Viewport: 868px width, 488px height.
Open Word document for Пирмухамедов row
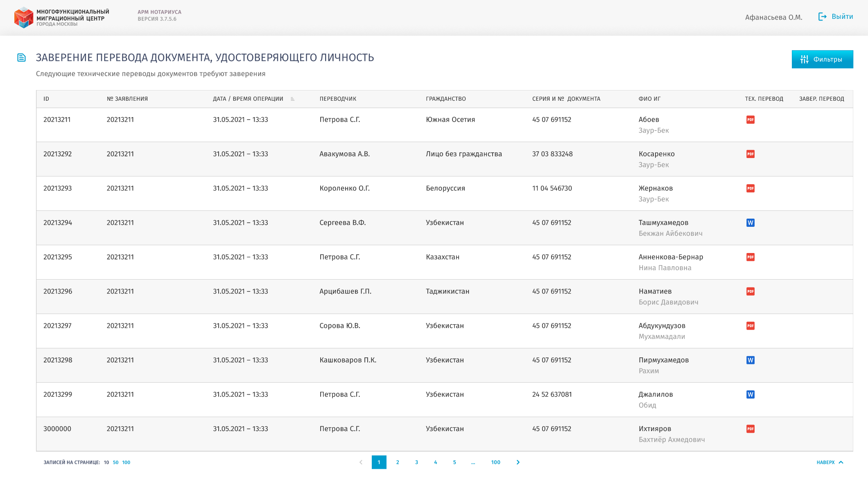point(750,360)
